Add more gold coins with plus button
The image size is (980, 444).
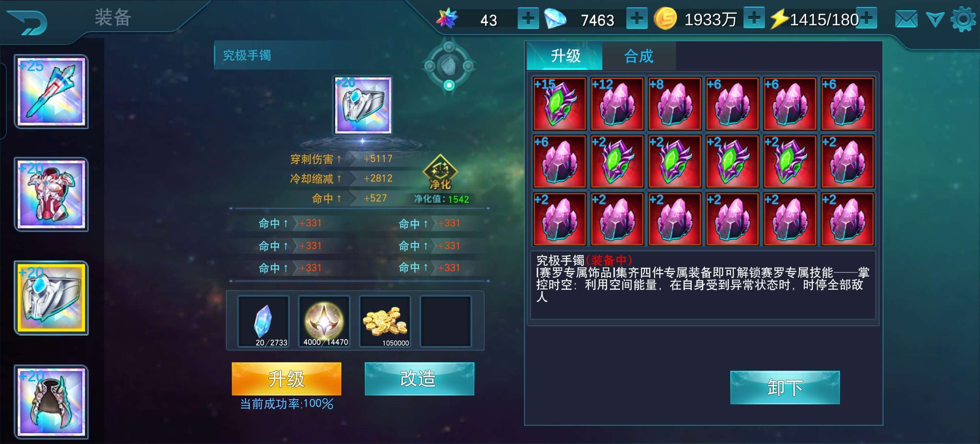point(754,17)
